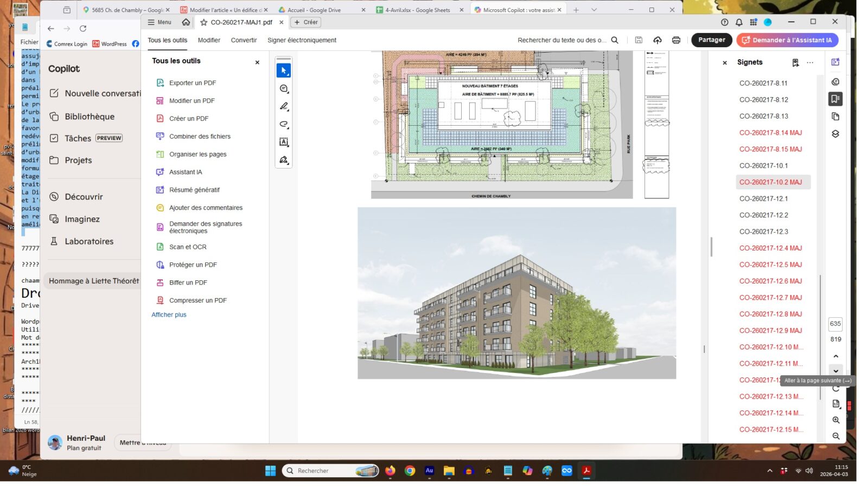This screenshot has height=488, width=868.
Task: Open Afficher plus link in tools panel
Action: point(169,314)
